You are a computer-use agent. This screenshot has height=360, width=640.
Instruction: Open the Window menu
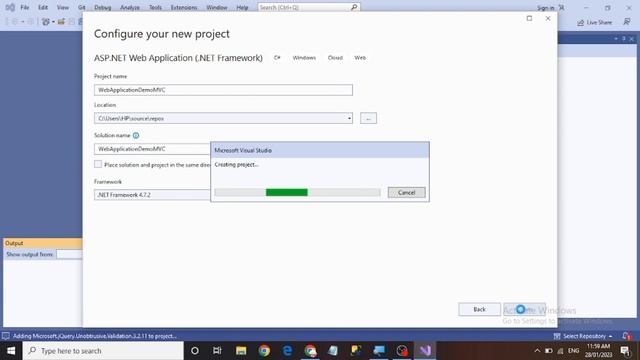coord(217,7)
